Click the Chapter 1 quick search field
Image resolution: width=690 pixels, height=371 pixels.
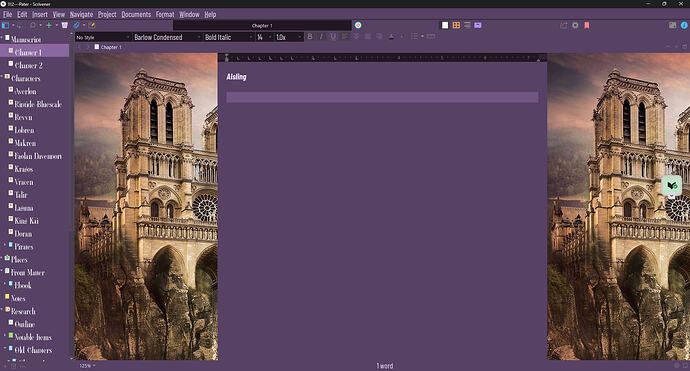click(x=262, y=26)
